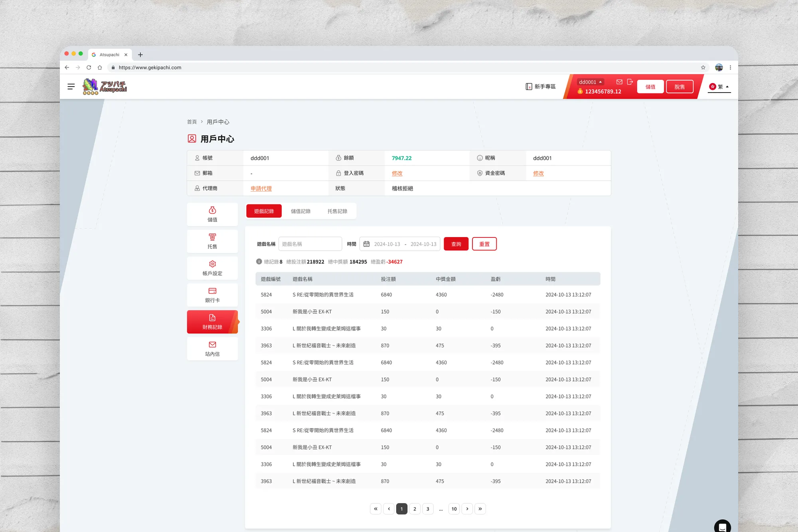Go to next page arrow
The height and width of the screenshot is (532, 798).
[467, 509]
